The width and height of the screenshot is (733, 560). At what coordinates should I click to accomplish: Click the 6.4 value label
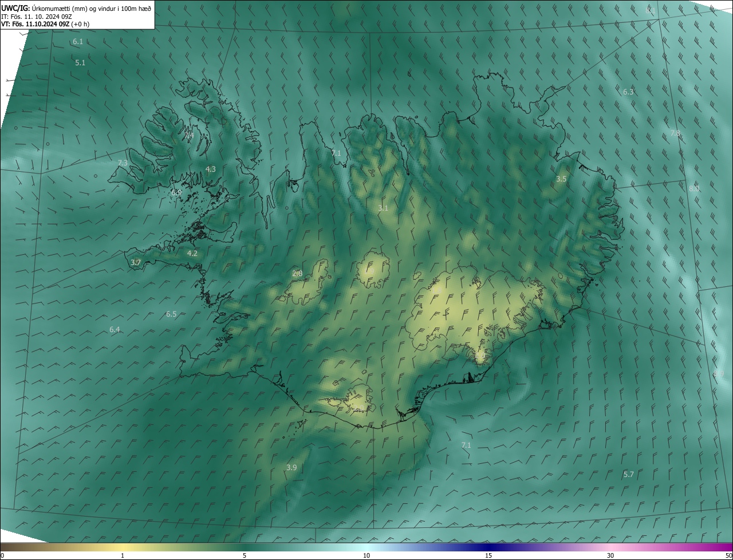115,329
